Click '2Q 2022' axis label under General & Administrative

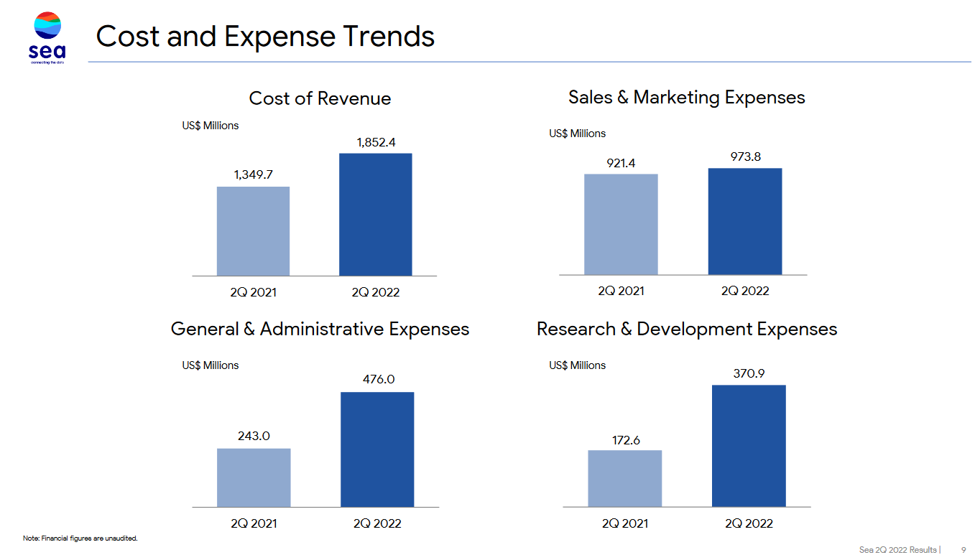(377, 523)
